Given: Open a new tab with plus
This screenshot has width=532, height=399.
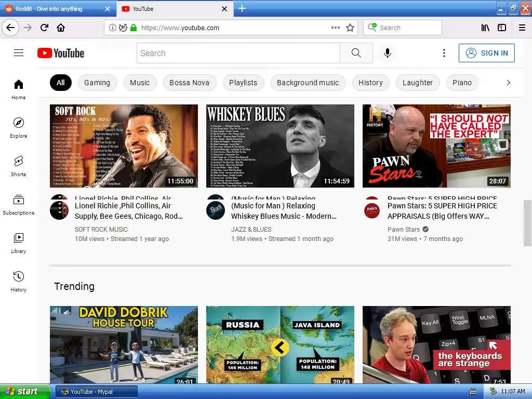Looking at the screenshot, I should click(242, 8).
